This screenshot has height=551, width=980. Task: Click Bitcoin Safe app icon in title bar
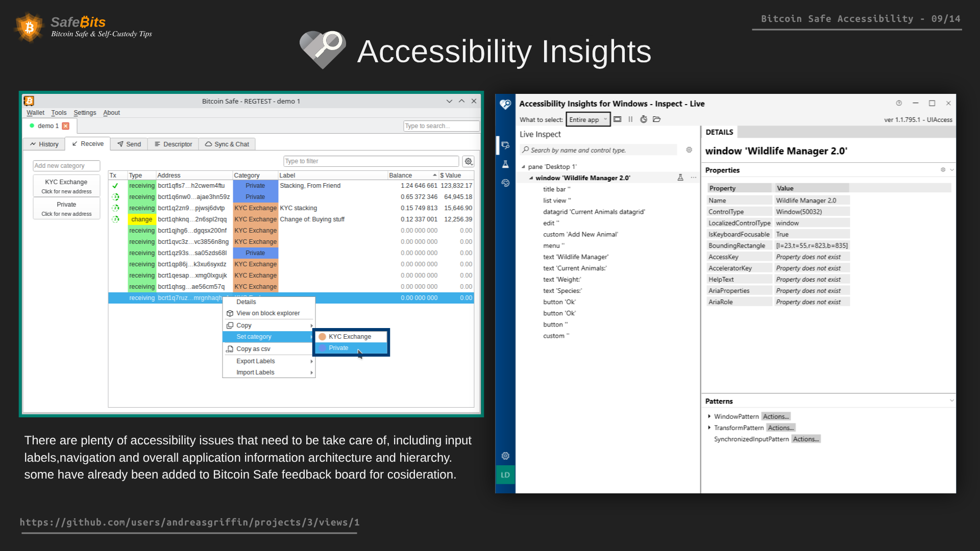click(x=29, y=101)
